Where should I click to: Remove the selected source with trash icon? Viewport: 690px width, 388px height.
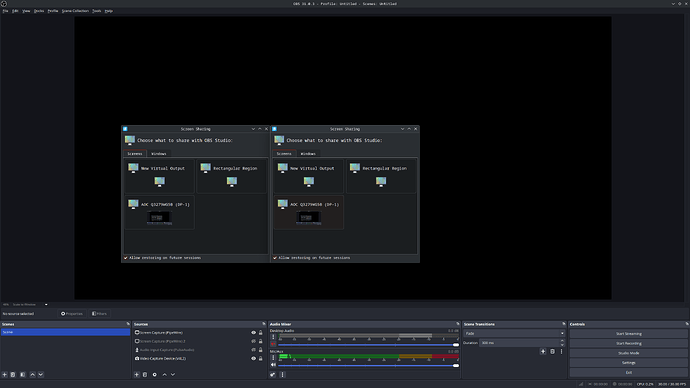click(x=145, y=375)
